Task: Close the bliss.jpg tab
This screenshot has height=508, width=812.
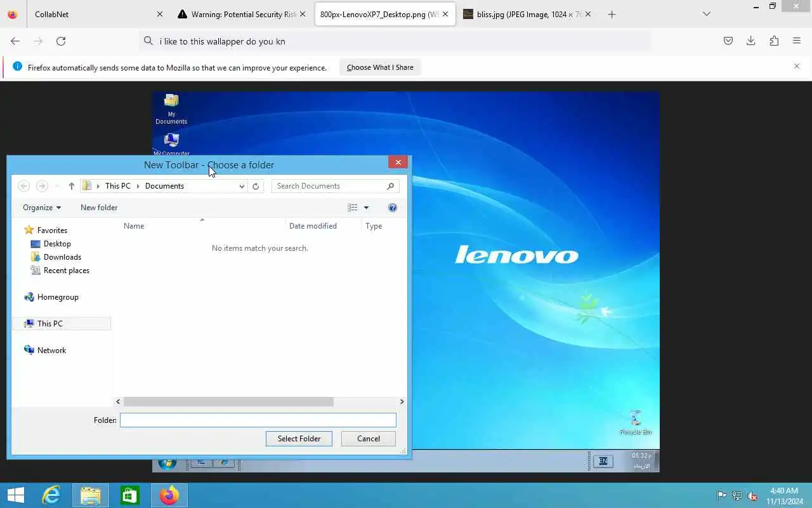Action: 588,14
